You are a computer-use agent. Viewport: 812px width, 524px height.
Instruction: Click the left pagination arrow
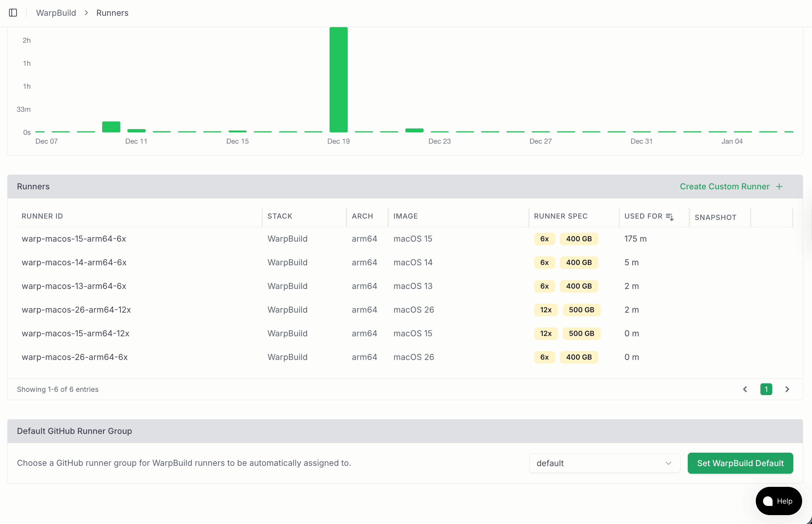coord(745,389)
